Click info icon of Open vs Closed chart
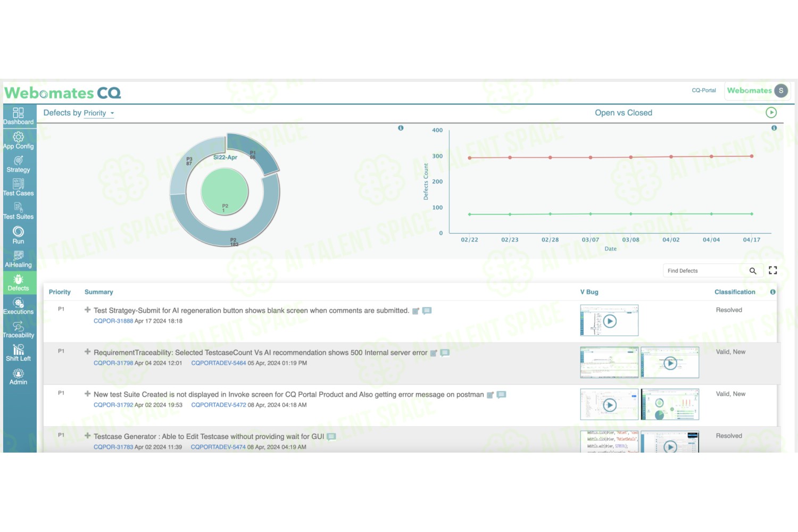This screenshot has width=798, height=532. click(774, 128)
